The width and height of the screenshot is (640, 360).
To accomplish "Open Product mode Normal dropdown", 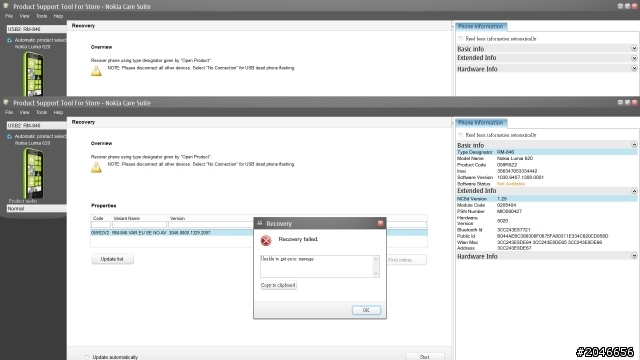I will pyautogui.click(x=36, y=209).
